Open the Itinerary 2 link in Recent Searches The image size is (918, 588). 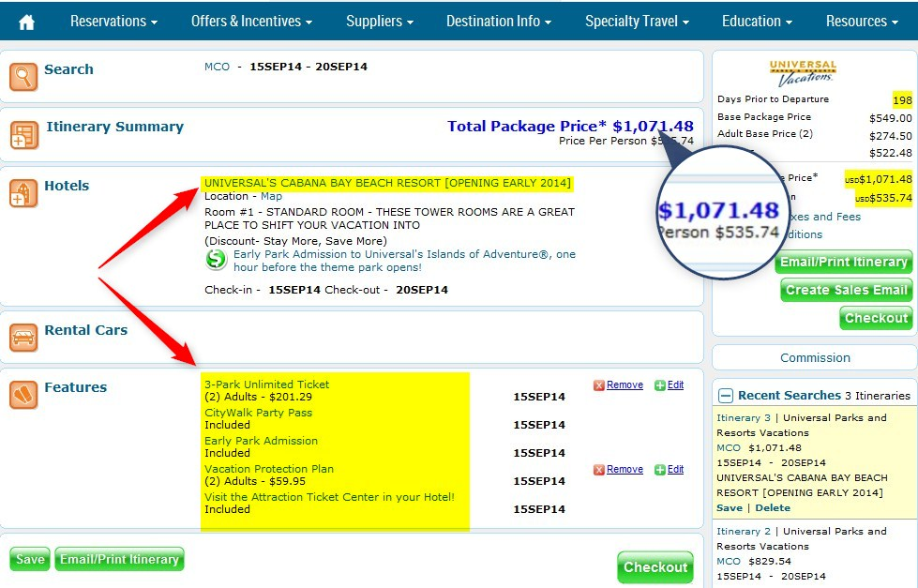(x=744, y=531)
